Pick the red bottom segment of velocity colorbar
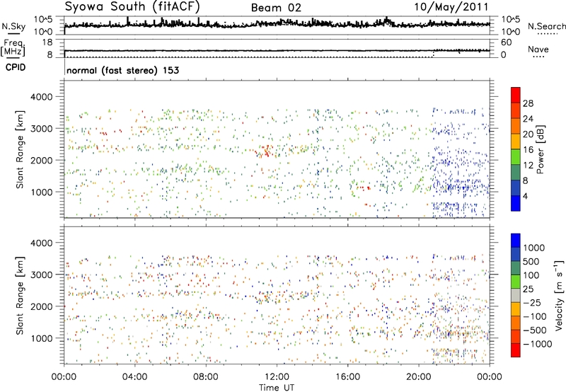This screenshot has width=566, height=392. [x=516, y=350]
